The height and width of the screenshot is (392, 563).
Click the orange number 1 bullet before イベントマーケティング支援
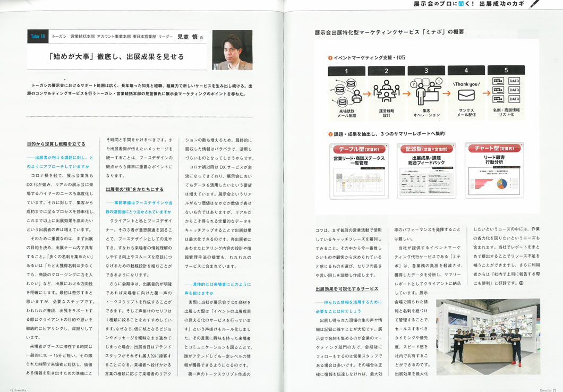(x=330, y=58)
